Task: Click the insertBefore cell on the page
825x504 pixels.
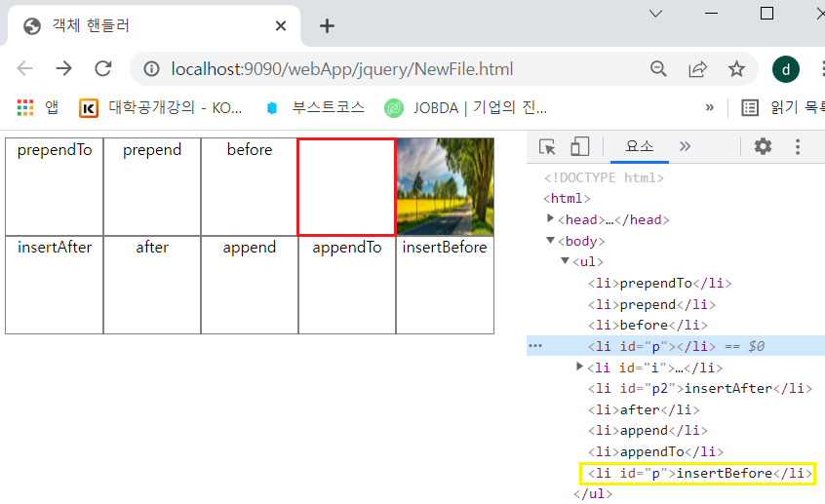Action: [445, 285]
